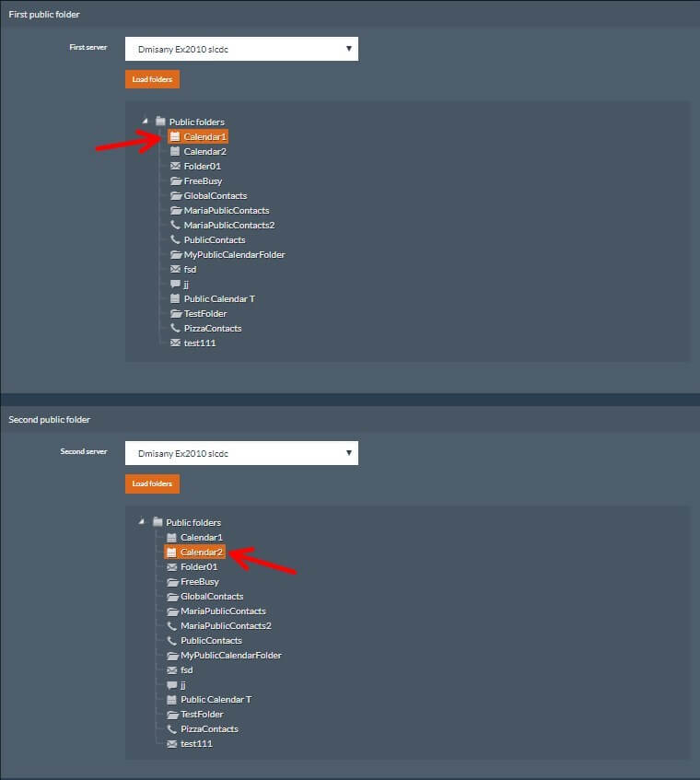Image resolution: width=700 pixels, height=780 pixels.
Task: Select test111 label in second tree
Action: 196,744
